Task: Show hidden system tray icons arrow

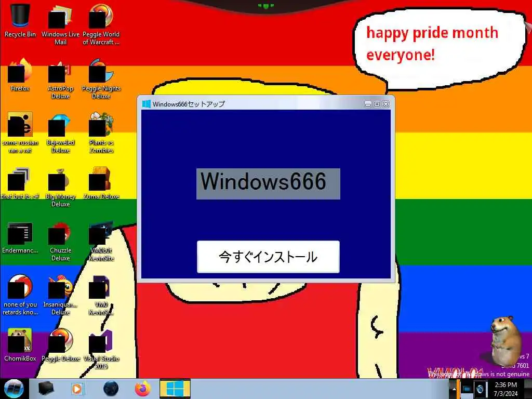Action: [454, 389]
